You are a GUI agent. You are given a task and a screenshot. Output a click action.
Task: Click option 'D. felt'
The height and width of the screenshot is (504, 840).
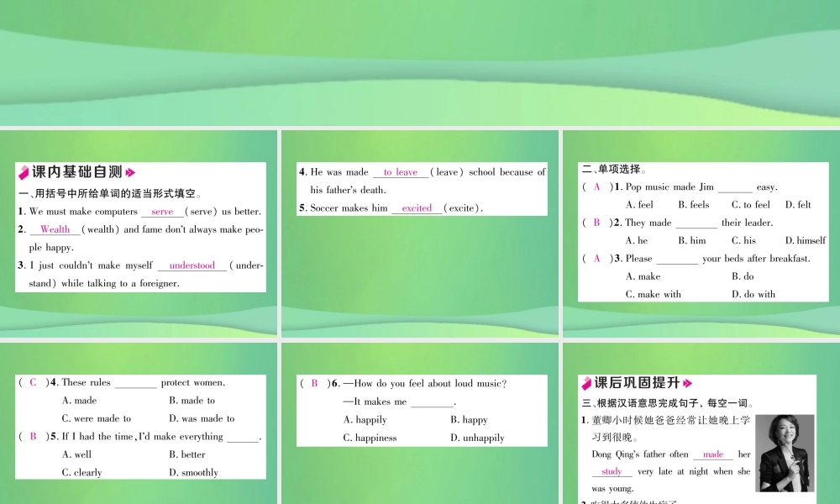798,205
